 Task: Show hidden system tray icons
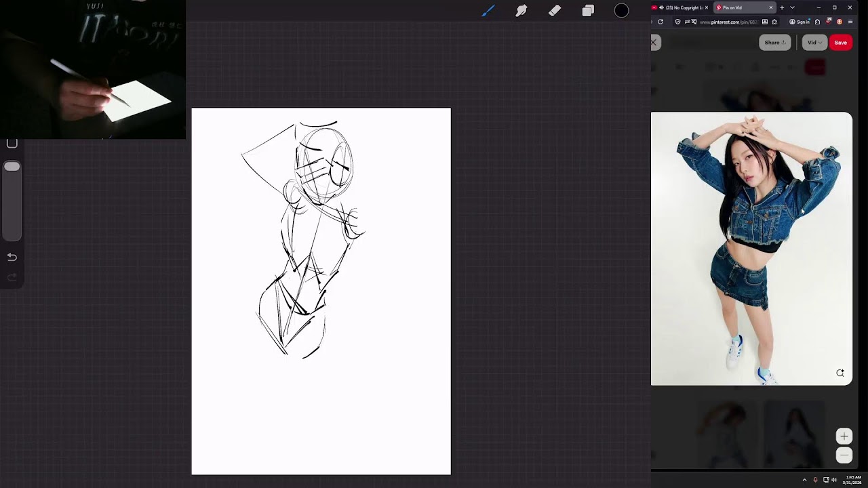tap(804, 480)
